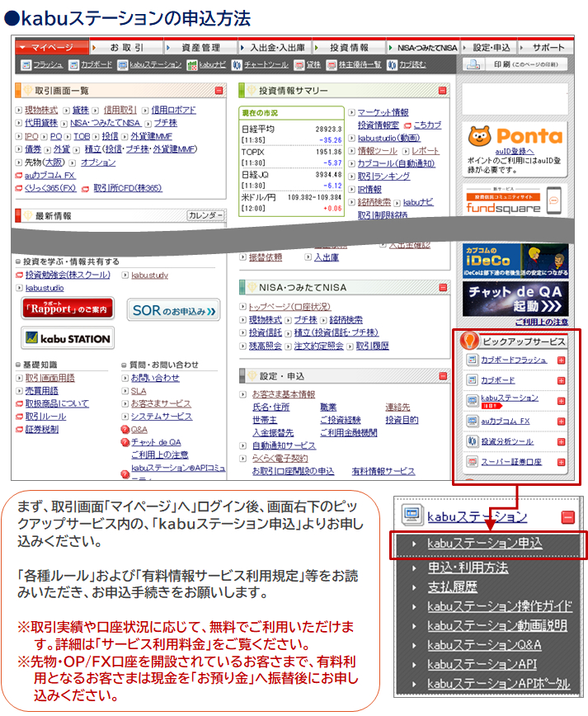Click the チャット de QA 起動 banner
Image resolution: width=588 pixels, height=716 pixels.
[515, 299]
